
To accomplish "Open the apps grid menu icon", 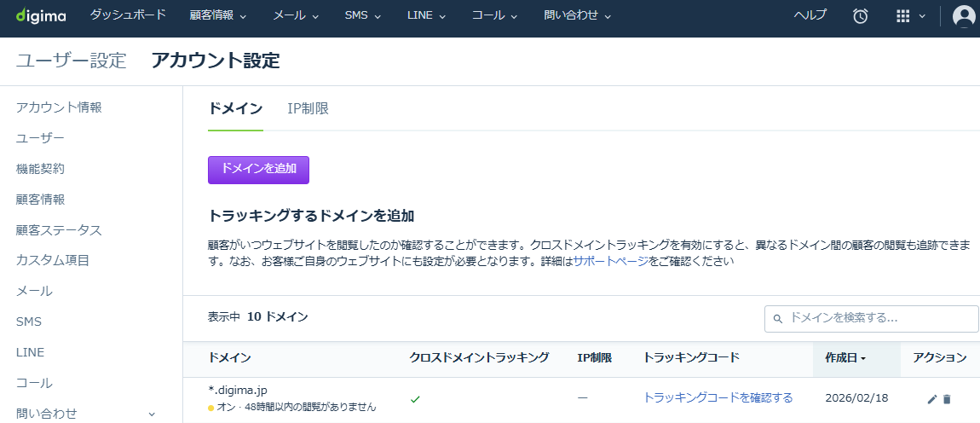I will (x=902, y=16).
